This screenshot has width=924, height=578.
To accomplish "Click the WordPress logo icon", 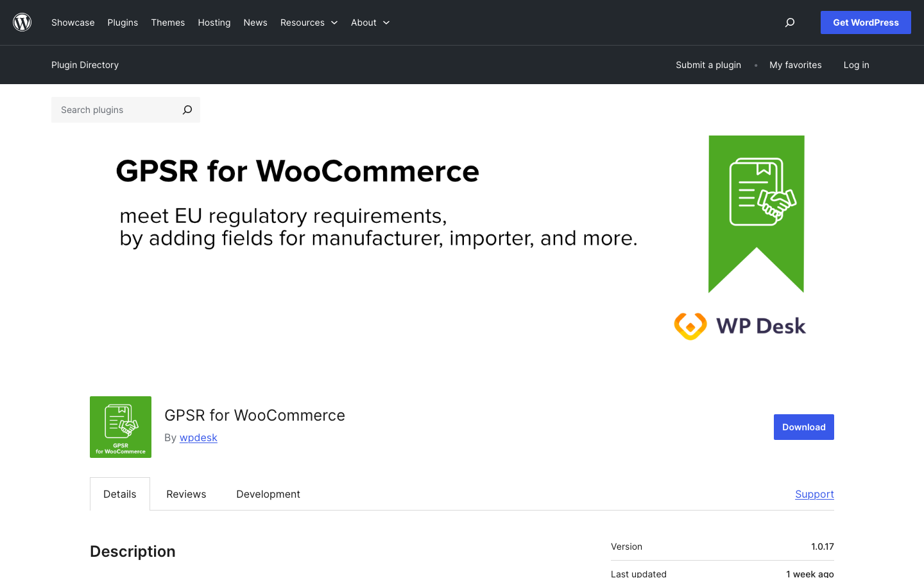I will point(22,22).
